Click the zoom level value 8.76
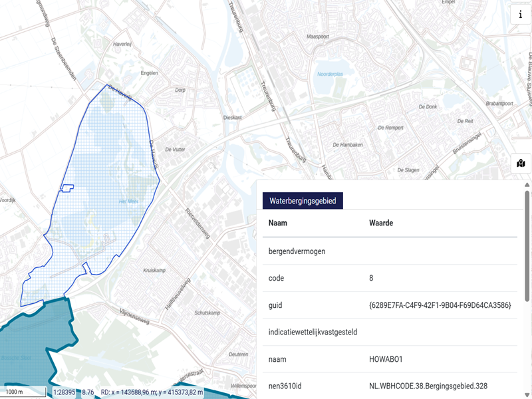The image size is (532, 399). pos(87,392)
